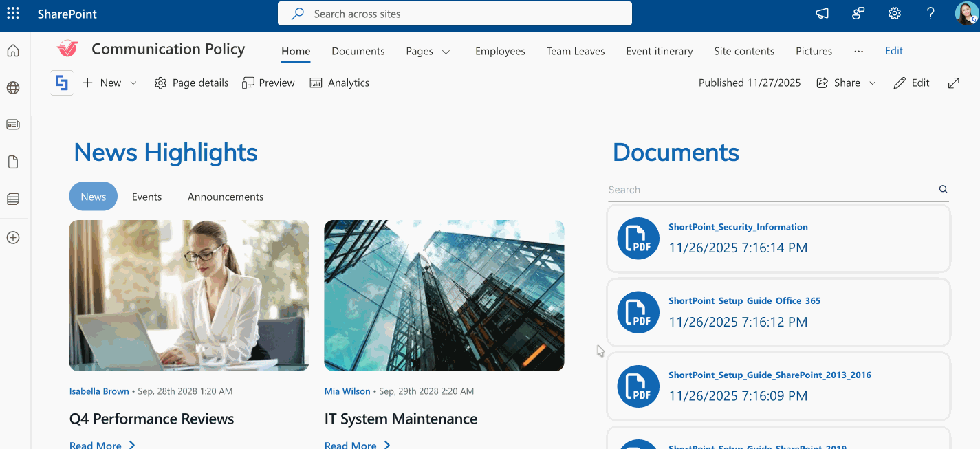Screen dimensions: 980x449
Task: Open the IT System Maintenance headline
Action: (x=401, y=419)
